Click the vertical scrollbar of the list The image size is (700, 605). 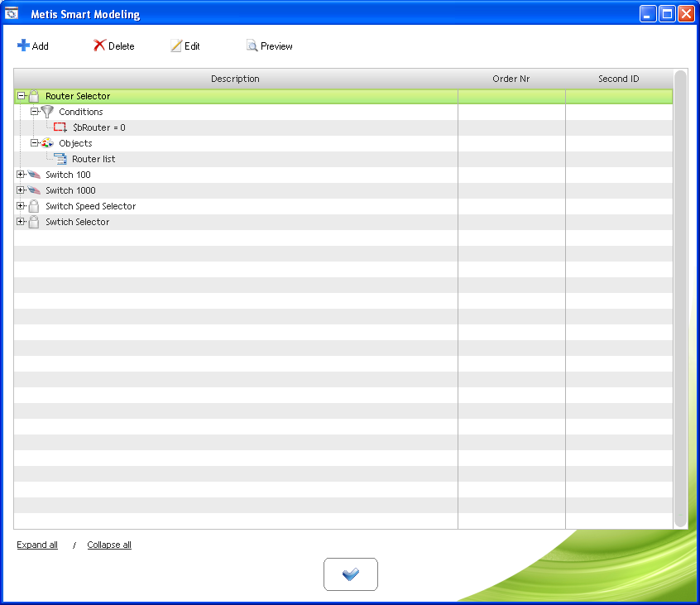click(680, 298)
